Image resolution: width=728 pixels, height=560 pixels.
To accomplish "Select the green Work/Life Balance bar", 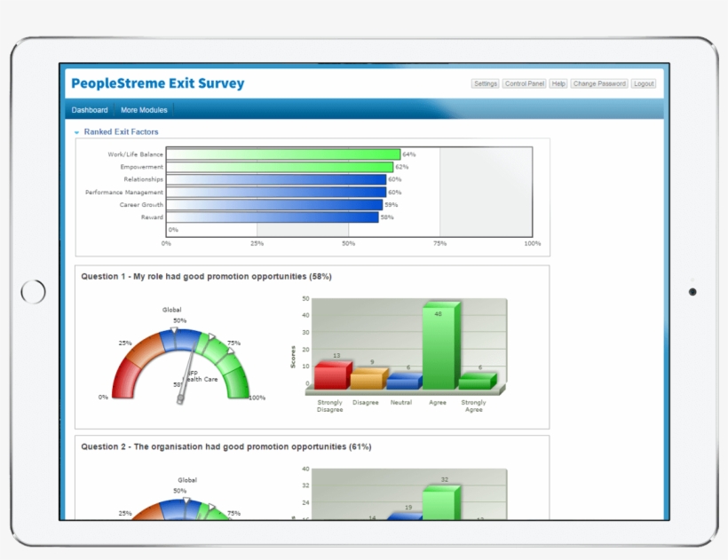I will (x=282, y=154).
